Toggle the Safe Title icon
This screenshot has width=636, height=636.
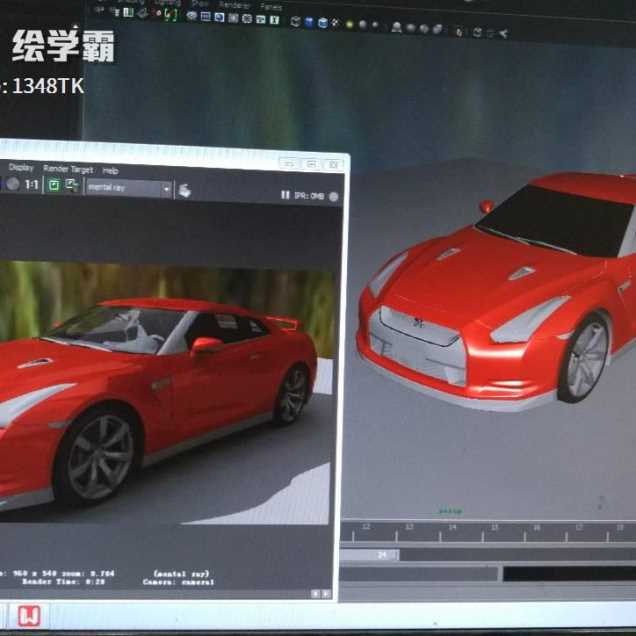(x=275, y=20)
